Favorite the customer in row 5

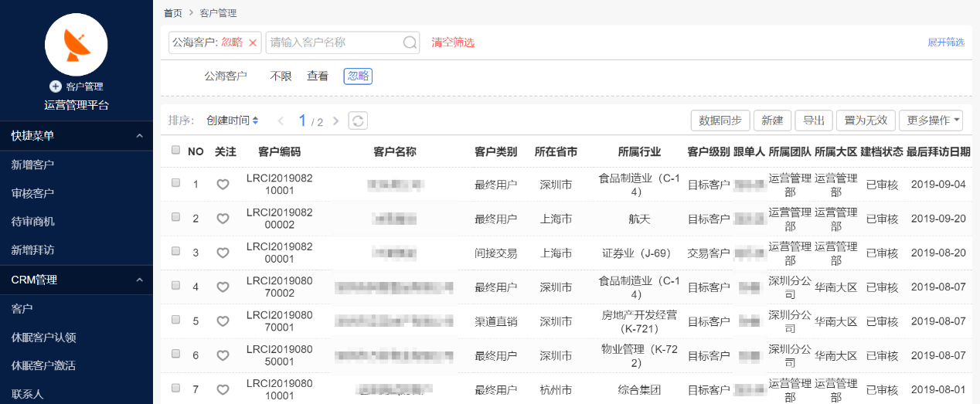click(223, 321)
